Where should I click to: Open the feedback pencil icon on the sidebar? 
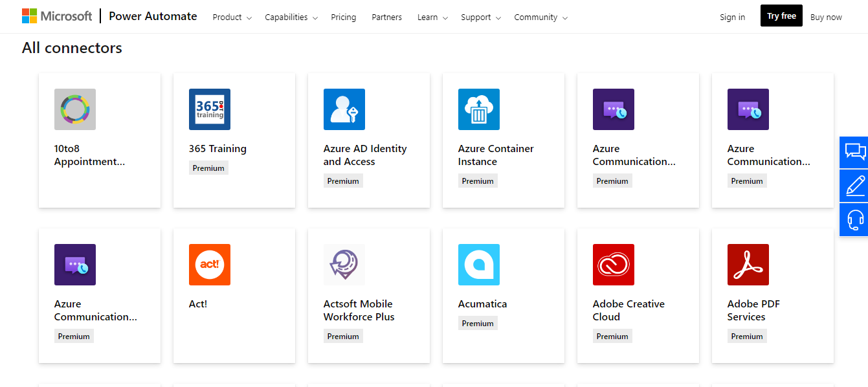coord(854,186)
